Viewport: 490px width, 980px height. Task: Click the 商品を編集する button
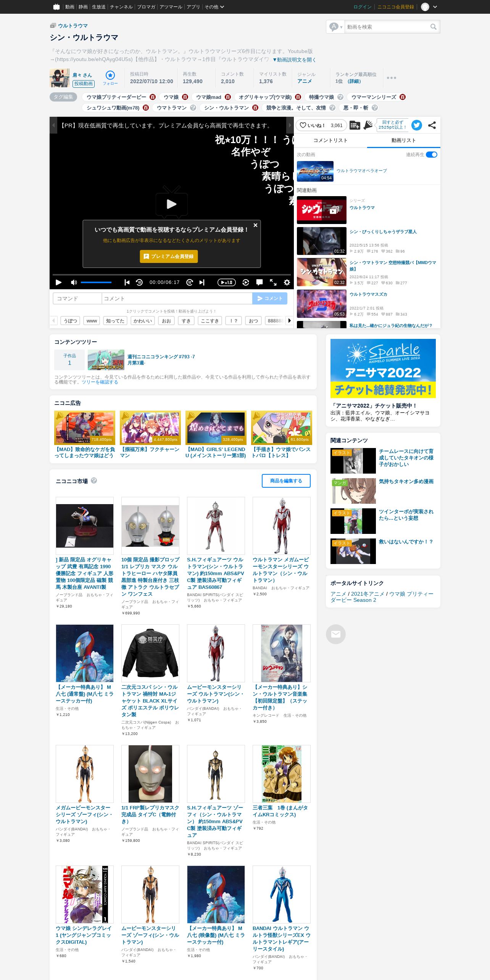(x=286, y=481)
